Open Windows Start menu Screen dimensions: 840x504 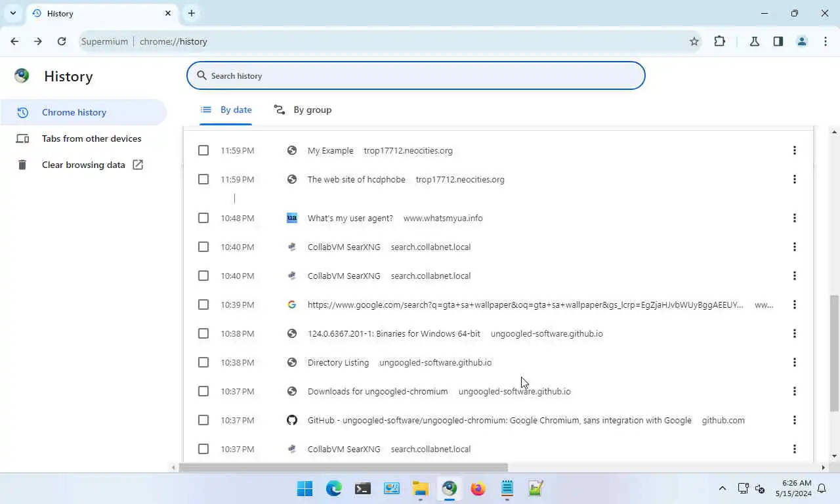(305, 488)
